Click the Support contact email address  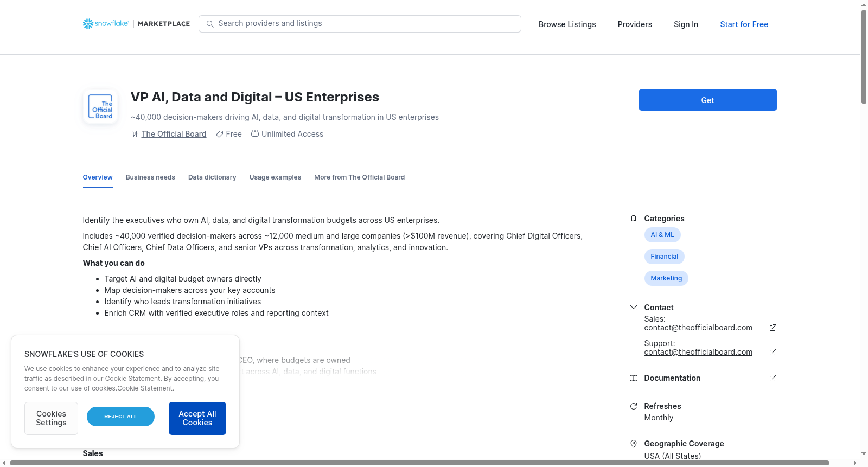click(x=698, y=352)
